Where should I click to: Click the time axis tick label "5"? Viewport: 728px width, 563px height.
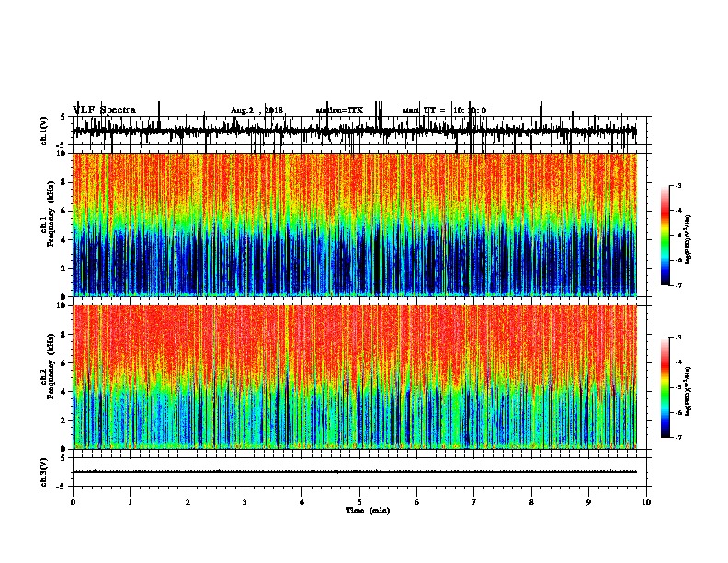click(x=359, y=502)
